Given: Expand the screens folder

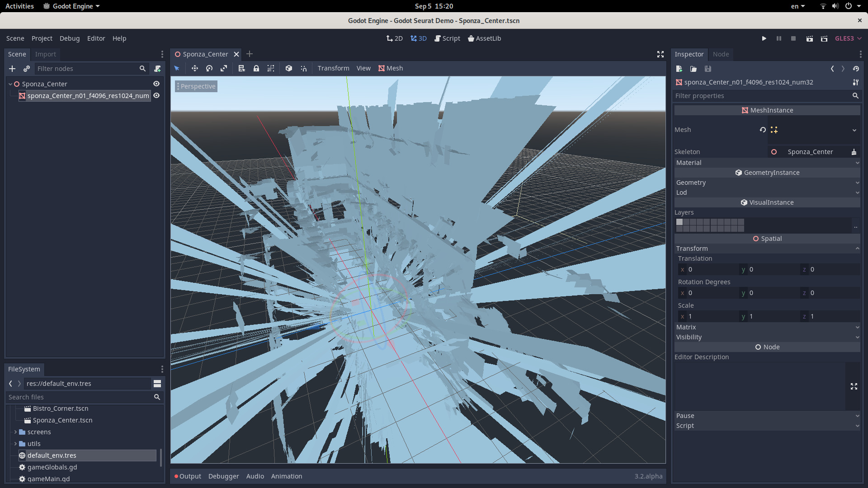Looking at the screenshot, I should 16,432.
